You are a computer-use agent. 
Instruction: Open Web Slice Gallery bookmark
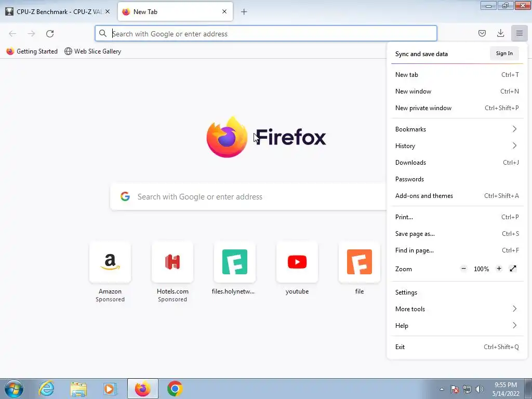(92, 51)
